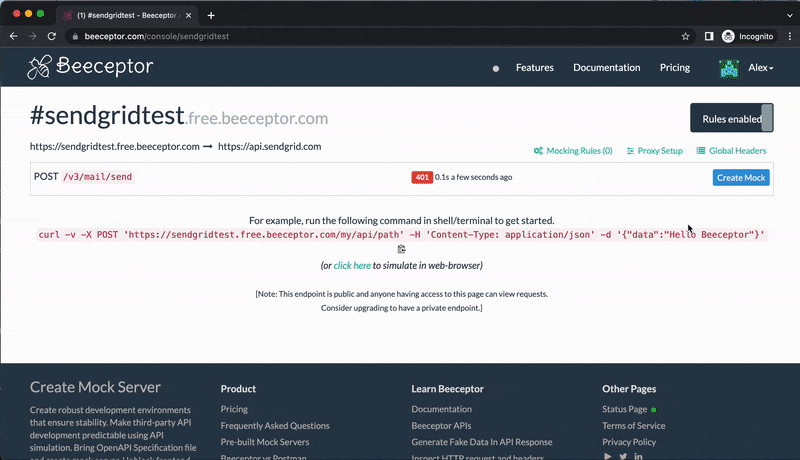
Task: Open footer Pricing link under Product
Action: [x=234, y=409]
